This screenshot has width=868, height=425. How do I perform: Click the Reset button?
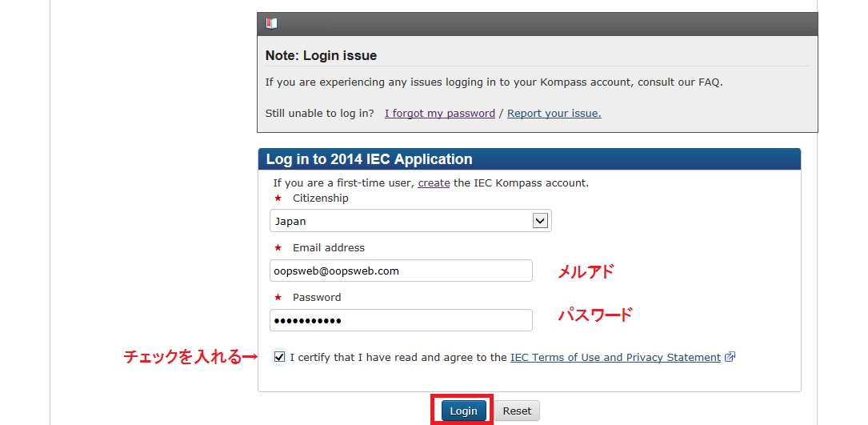pyautogui.click(x=517, y=411)
